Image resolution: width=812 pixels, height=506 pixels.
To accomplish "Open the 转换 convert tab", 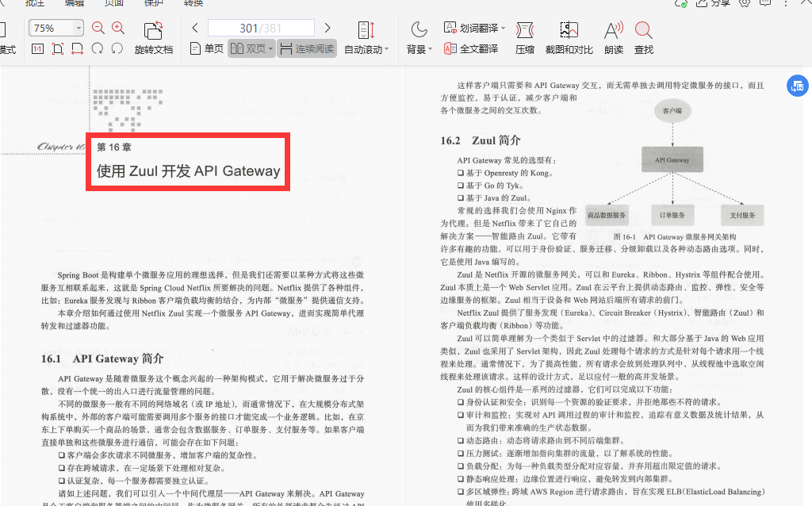I will coord(193,3).
